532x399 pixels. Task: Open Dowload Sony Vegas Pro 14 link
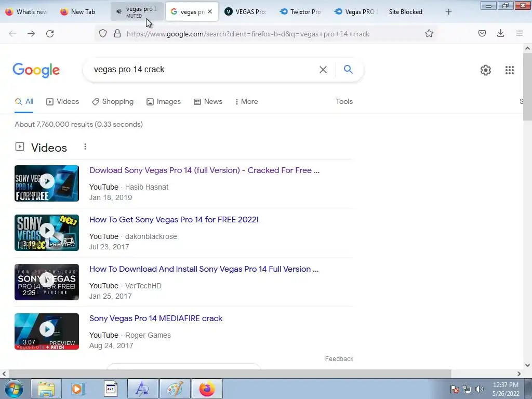pyautogui.click(x=204, y=170)
